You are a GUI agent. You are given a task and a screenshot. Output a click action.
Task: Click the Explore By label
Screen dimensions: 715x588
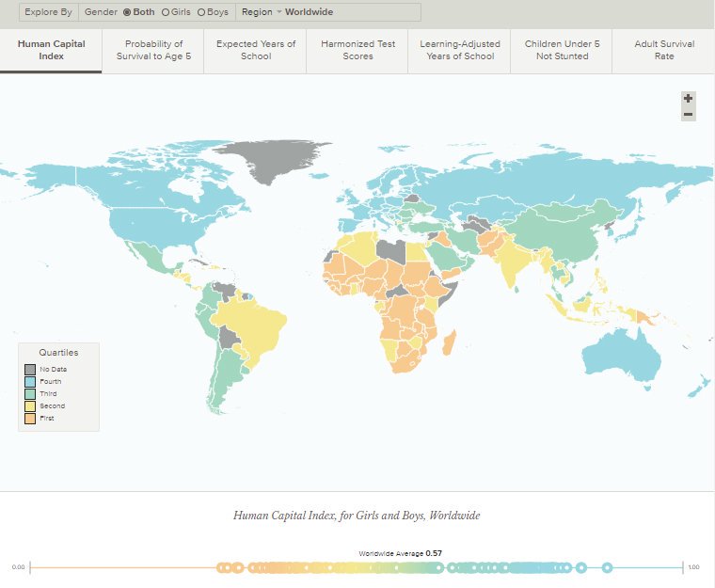tap(48, 12)
